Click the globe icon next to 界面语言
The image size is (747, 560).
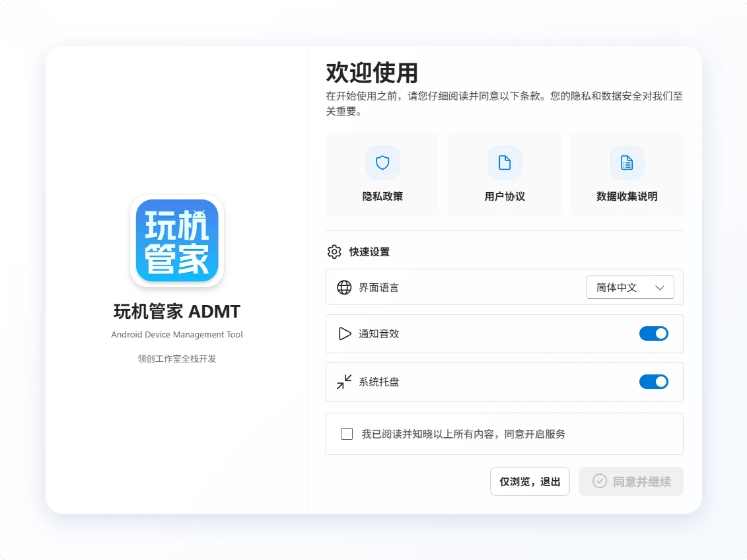[x=343, y=287]
